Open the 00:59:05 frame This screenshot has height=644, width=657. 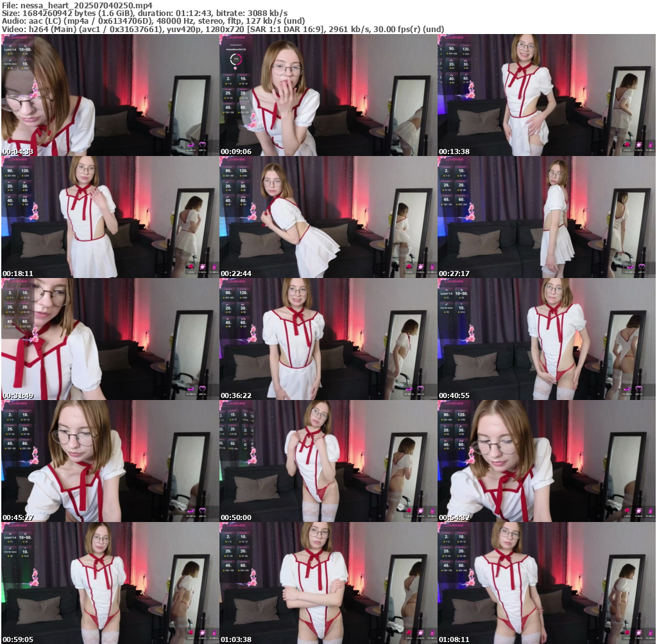click(x=110, y=583)
